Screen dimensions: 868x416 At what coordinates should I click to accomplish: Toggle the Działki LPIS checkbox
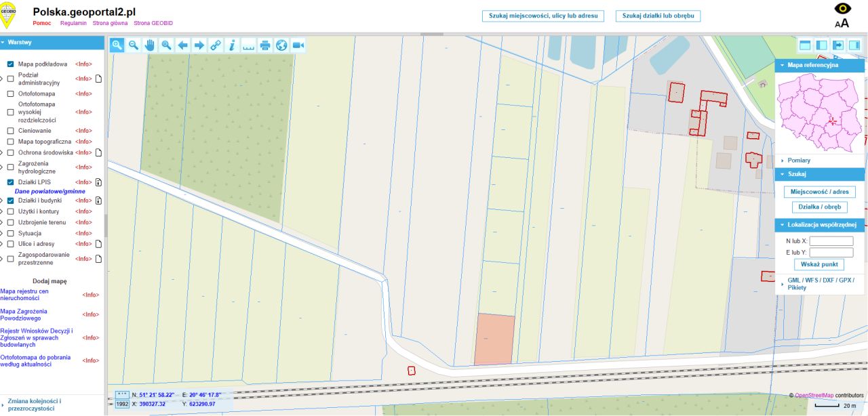[x=11, y=182]
